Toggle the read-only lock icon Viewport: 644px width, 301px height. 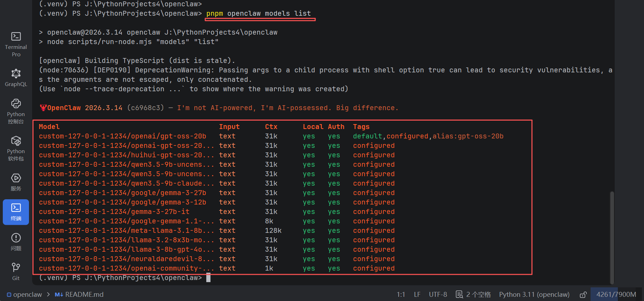click(x=583, y=295)
